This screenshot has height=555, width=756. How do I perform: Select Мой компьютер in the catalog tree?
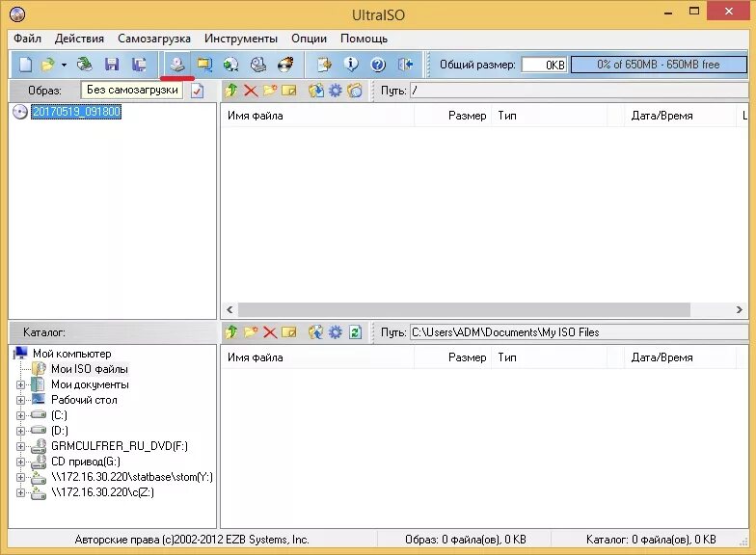click(x=71, y=354)
